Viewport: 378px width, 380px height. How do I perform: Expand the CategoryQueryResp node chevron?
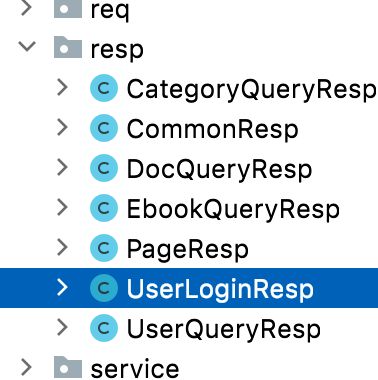pos(62,88)
